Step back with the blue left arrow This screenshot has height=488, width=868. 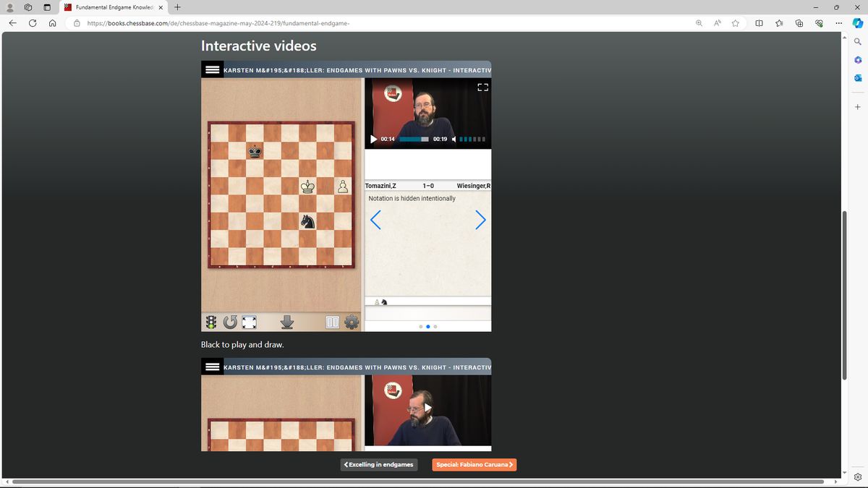coord(375,220)
